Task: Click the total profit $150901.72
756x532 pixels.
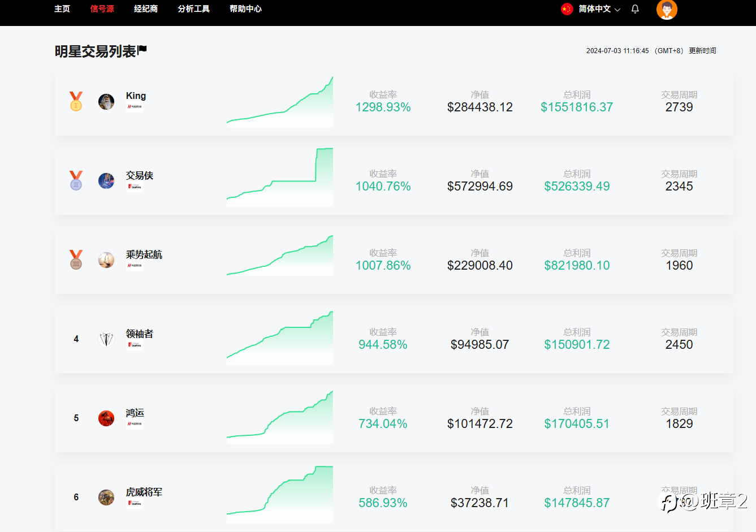Action: 577,345
